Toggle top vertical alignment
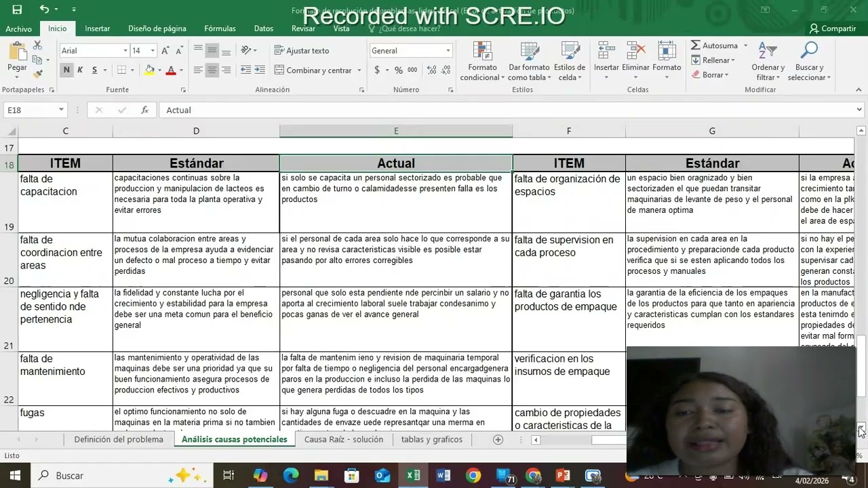 tap(198, 51)
